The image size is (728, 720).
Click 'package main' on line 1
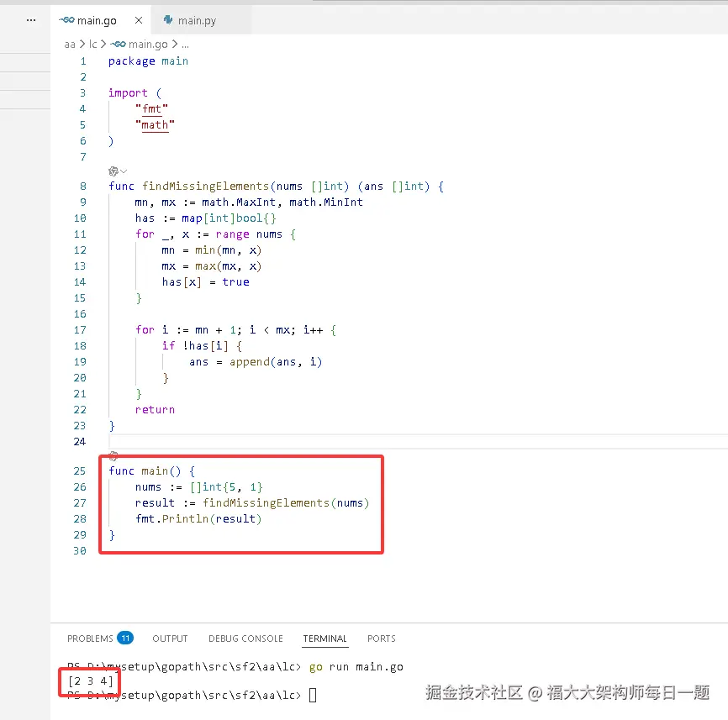(148, 61)
